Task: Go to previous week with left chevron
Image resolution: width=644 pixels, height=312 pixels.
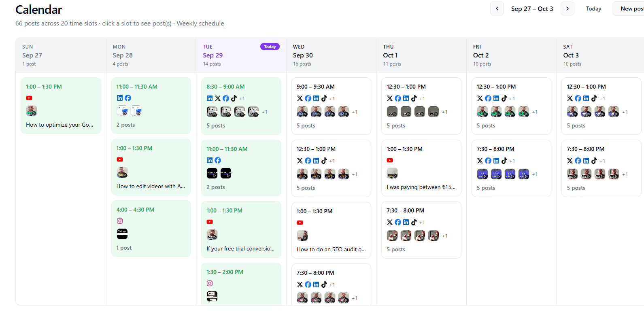Action: click(497, 8)
